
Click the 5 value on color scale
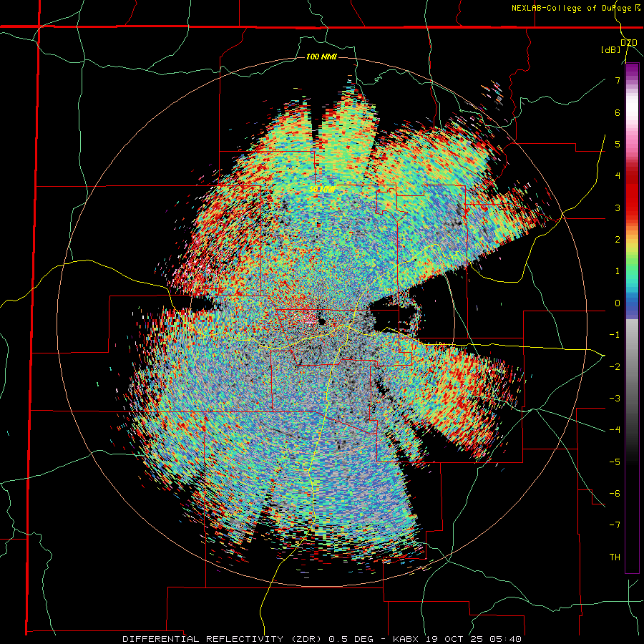pyautogui.click(x=618, y=144)
